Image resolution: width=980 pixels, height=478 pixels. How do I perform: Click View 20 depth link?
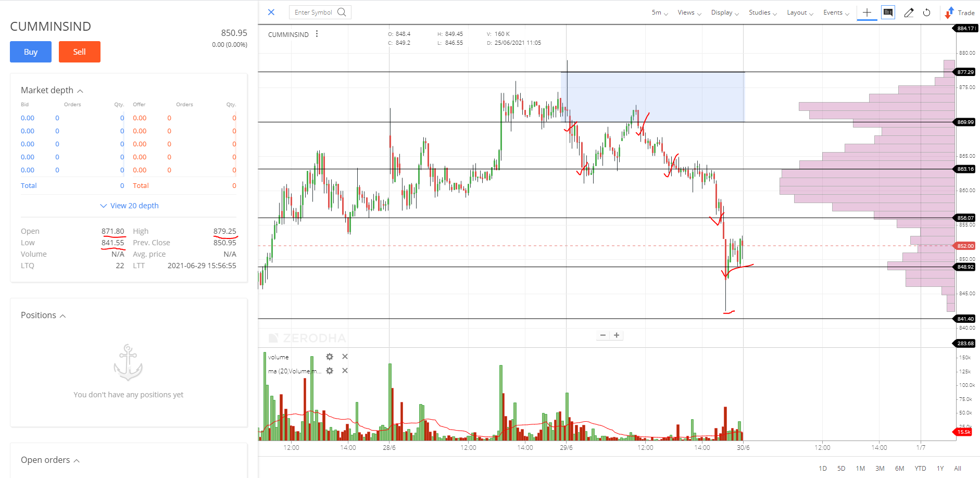pos(129,206)
